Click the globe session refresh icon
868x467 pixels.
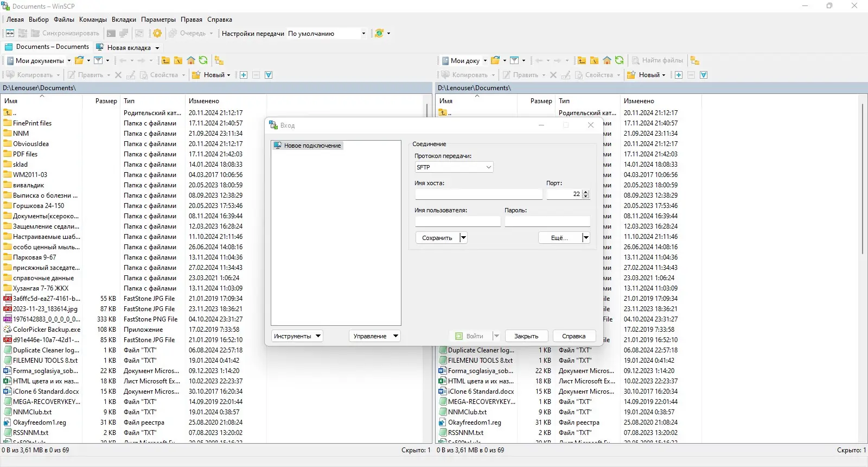click(379, 33)
